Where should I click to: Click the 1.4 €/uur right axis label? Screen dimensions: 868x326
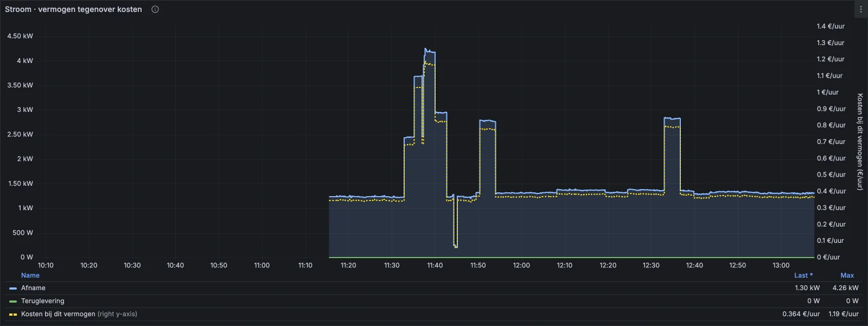coord(831,26)
